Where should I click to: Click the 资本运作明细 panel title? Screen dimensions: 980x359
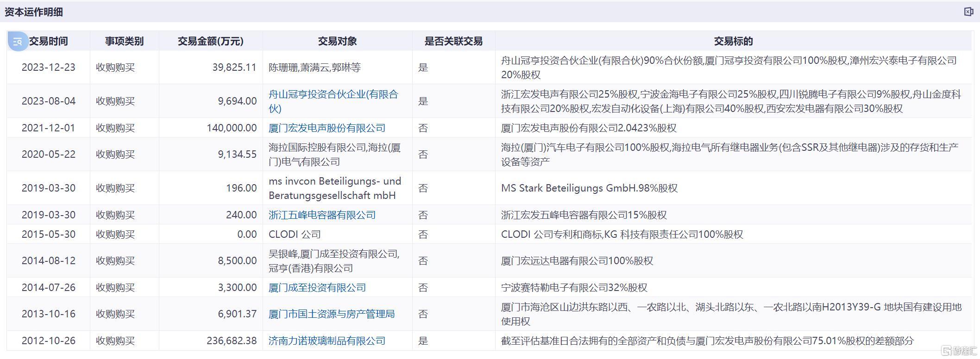tap(33, 12)
